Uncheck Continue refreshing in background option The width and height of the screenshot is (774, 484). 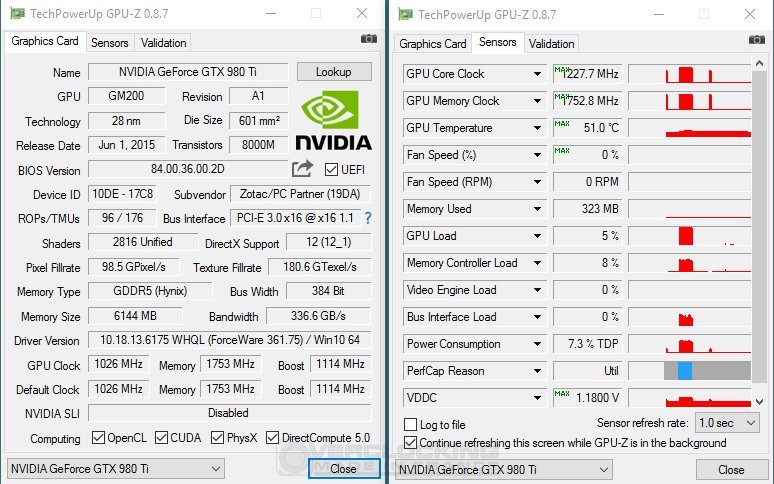coord(410,443)
